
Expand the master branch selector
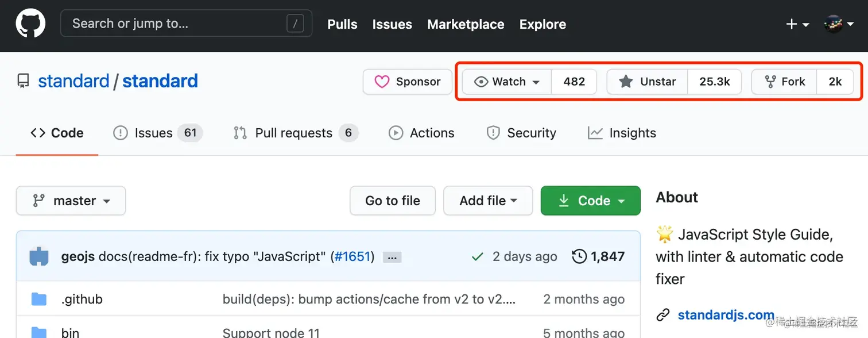[71, 201]
